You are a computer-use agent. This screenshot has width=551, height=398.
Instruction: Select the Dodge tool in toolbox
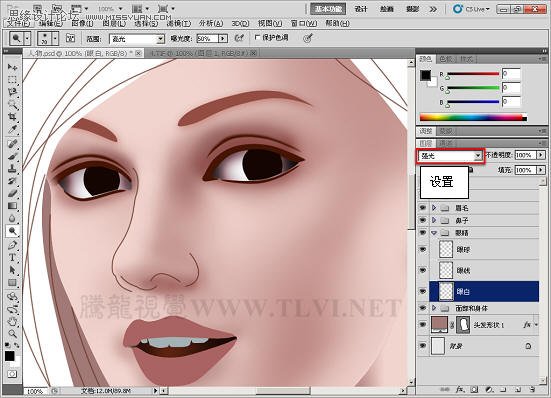pos(12,231)
